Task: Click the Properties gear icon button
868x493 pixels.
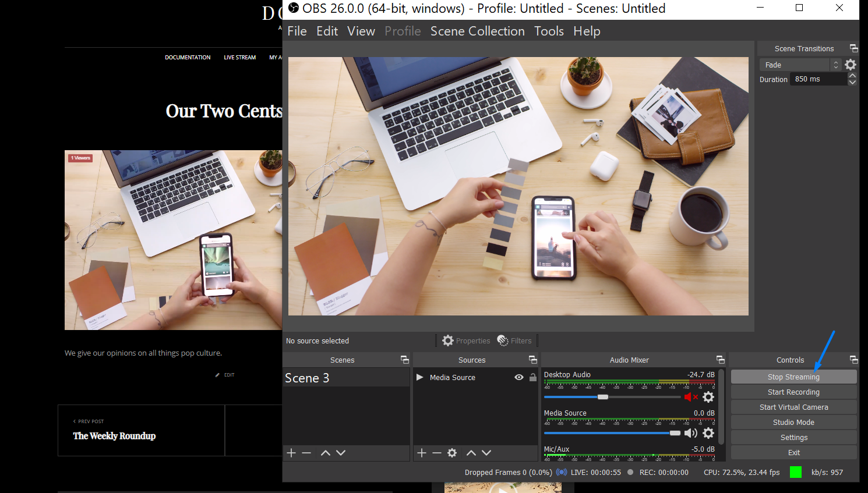Action: click(448, 341)
